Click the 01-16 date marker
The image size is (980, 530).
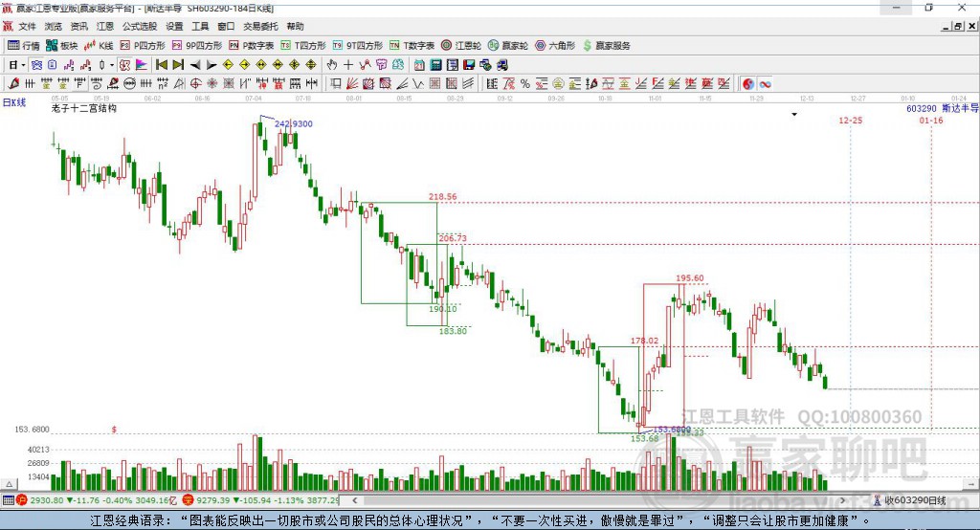[x=930, y=120]
